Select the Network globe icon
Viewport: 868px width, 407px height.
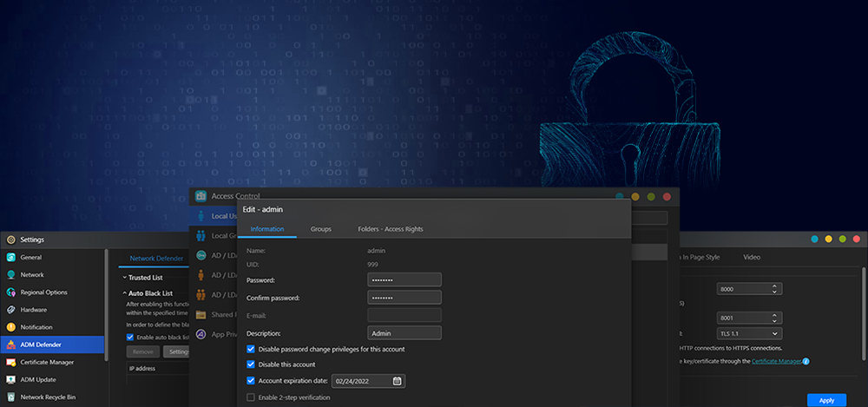coord(10,275)
